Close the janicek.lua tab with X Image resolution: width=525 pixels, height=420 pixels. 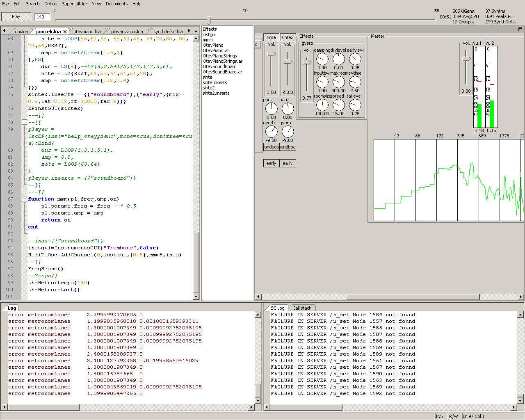point(65,32)
